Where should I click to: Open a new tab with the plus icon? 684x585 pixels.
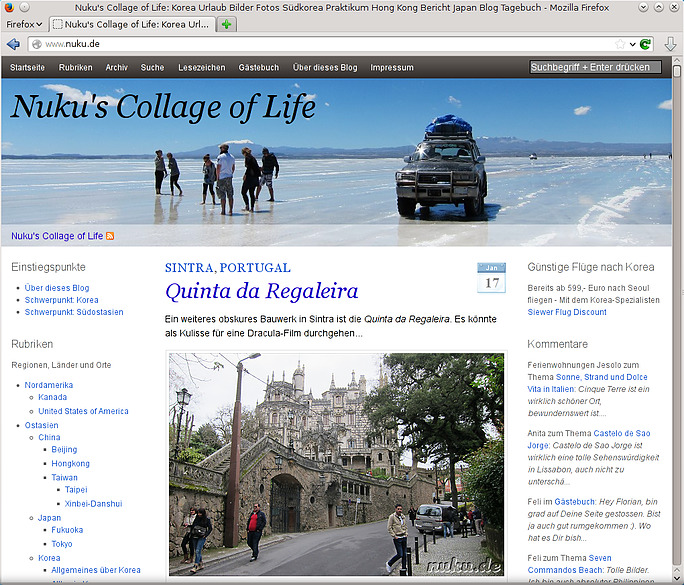coord(226,24)
